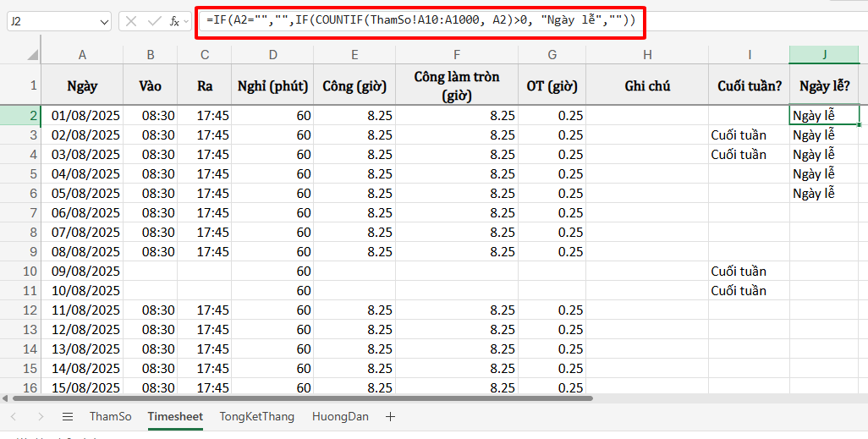
Task: Select column E header
Action: [x=354, y=54]
